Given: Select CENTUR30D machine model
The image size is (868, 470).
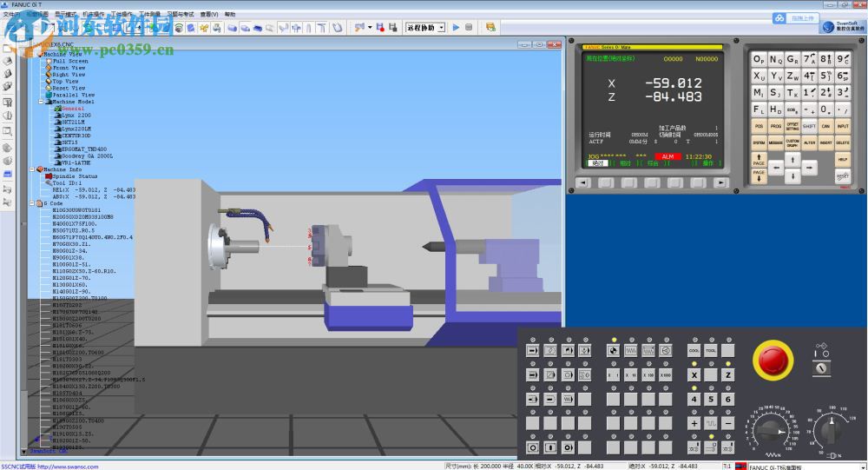Looking at the screenshot, I should tap(76, 136).
